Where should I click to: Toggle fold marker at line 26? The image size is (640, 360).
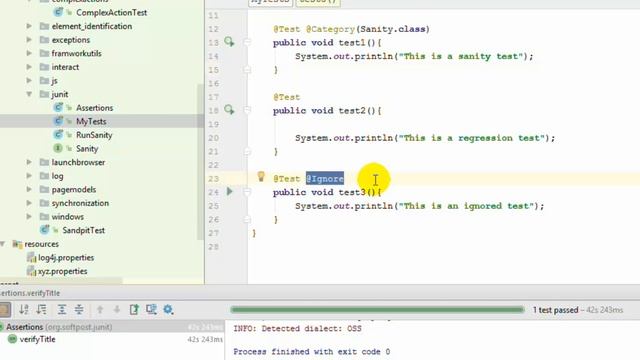point(247,220)
